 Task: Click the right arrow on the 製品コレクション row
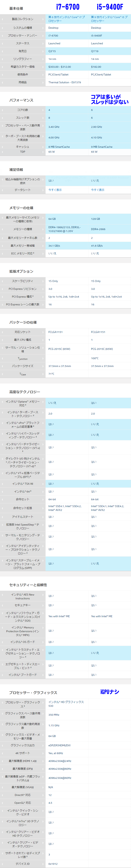point(43,19)
